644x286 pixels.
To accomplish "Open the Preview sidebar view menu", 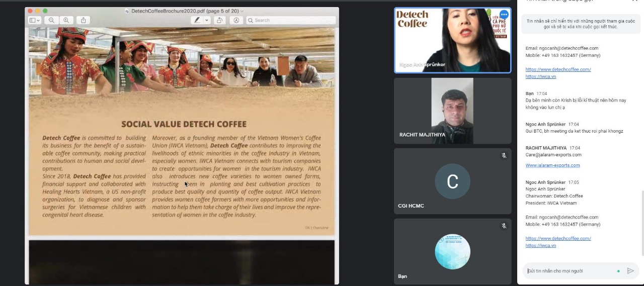I will (34, 20).
